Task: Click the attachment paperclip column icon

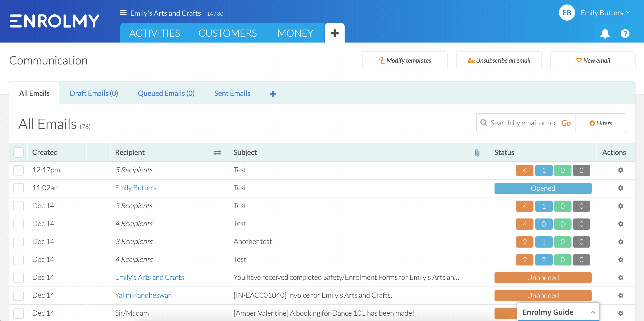Action: (x=478, y=152)
